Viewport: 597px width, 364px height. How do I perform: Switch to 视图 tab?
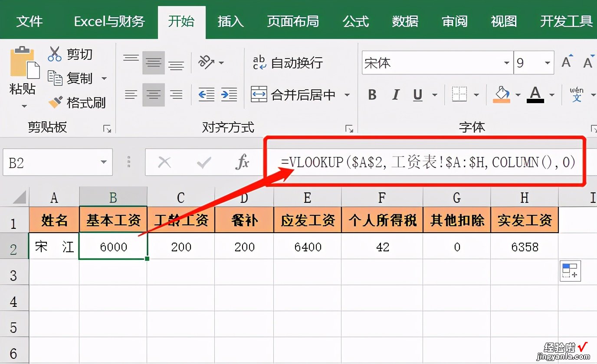coord(504,21)
